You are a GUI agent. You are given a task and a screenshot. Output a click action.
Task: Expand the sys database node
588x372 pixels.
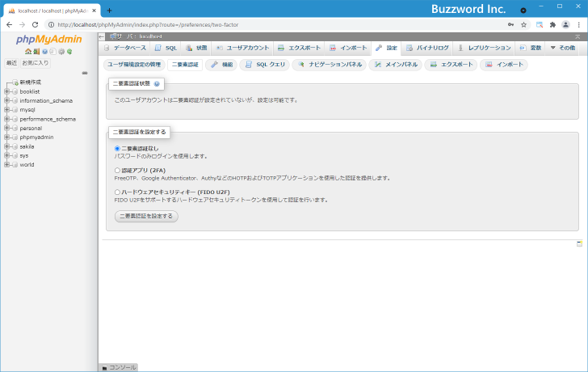coord(6,155)
